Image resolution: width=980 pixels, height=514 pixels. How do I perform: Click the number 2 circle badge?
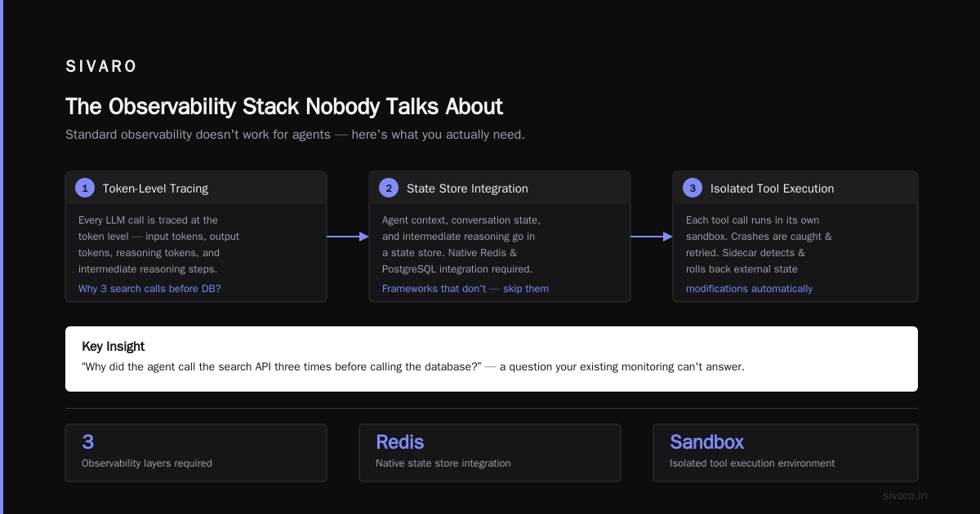point(389,188)
